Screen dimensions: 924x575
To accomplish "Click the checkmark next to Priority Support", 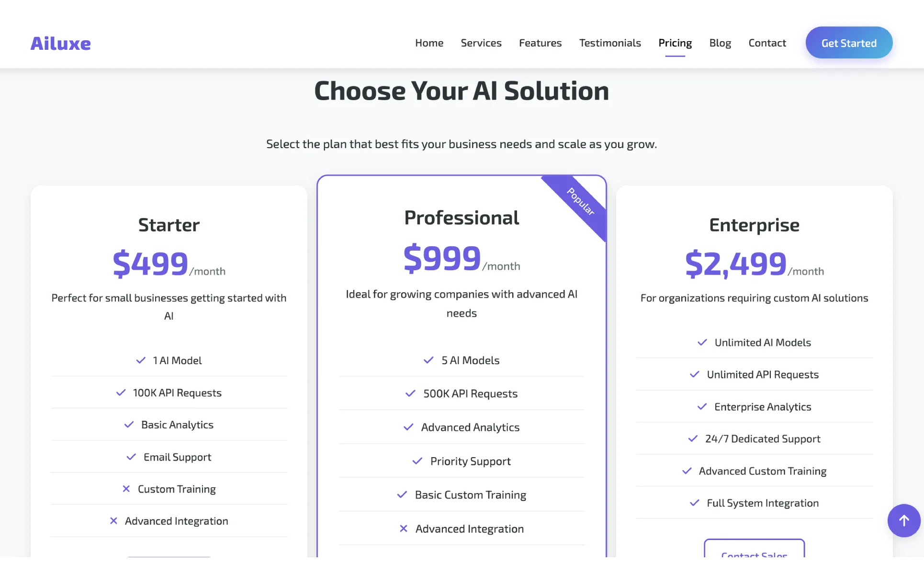I will [417, 461].
